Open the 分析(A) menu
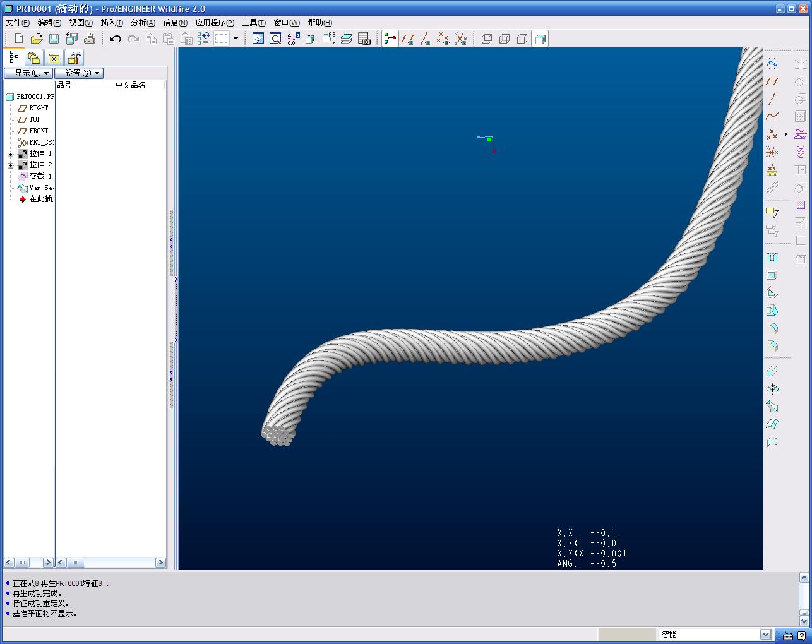 pos(143,22)
